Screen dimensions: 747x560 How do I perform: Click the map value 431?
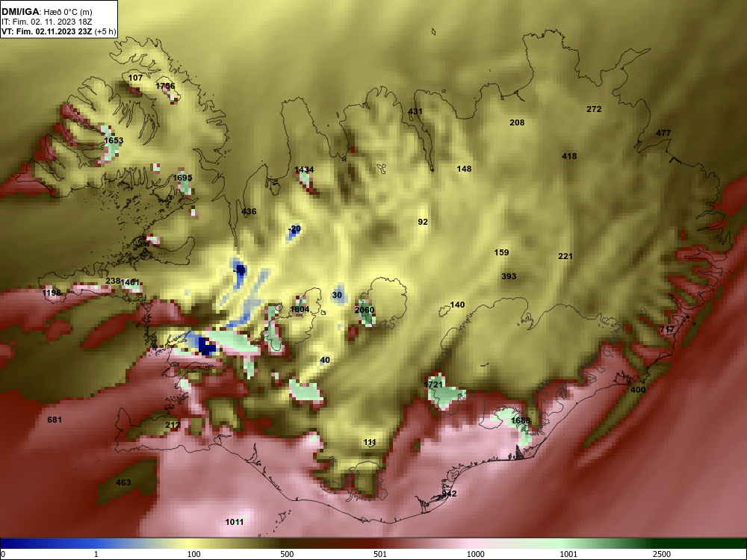pyautogui.click(x=415, y=111)
